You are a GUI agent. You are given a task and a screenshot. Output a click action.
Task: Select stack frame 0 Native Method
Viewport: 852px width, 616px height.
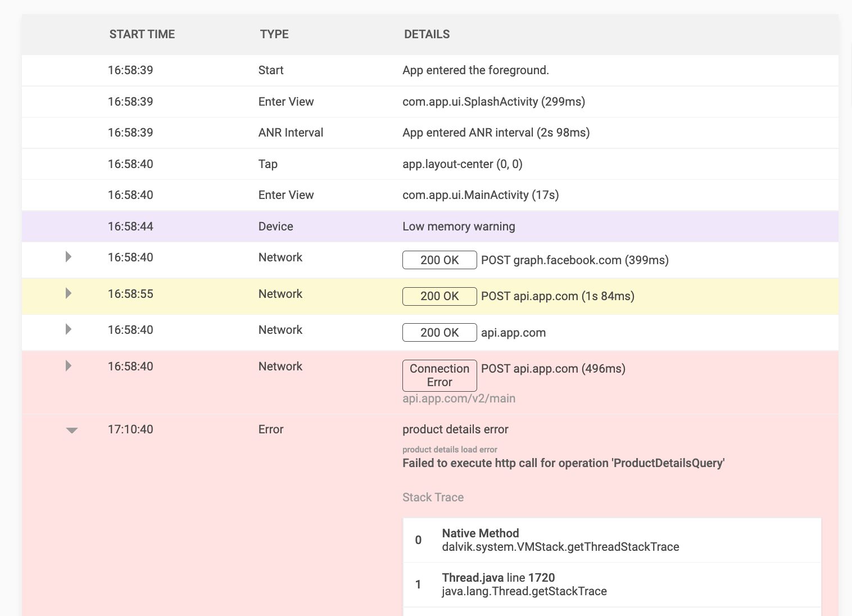[612, 540]
